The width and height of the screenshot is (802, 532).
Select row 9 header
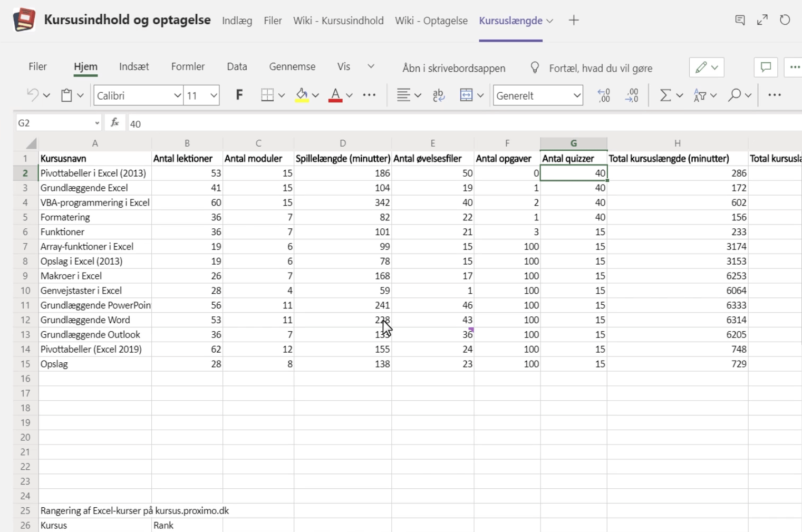25,276
